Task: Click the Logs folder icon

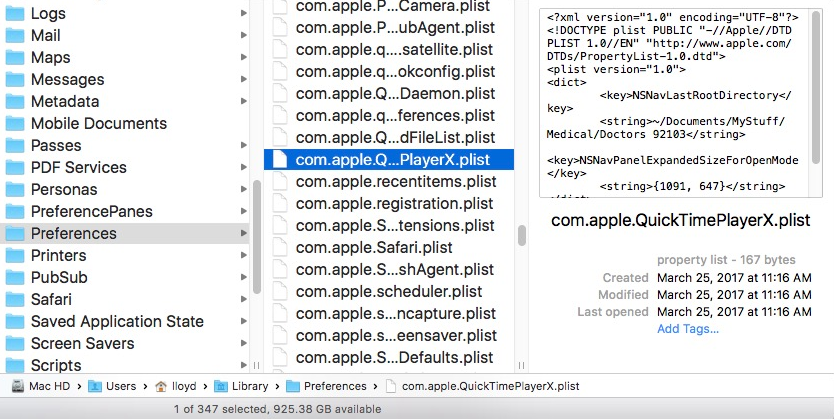Action: (14, 13)
